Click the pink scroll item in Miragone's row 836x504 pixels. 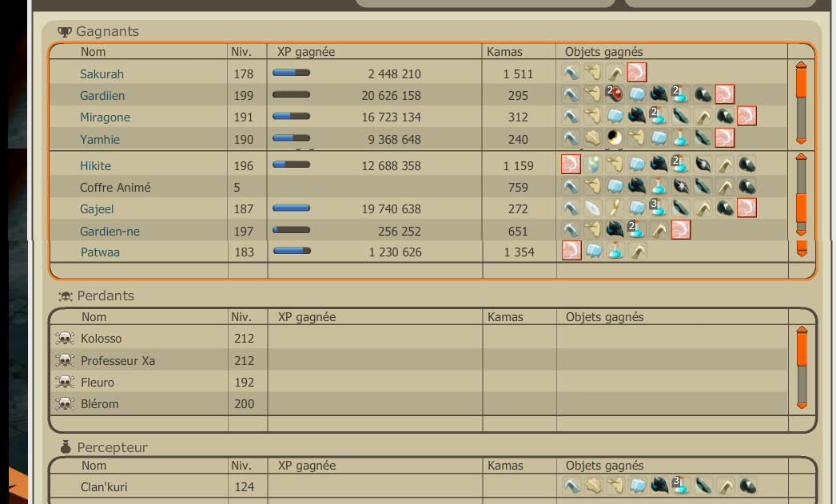[x=746, y=116]
